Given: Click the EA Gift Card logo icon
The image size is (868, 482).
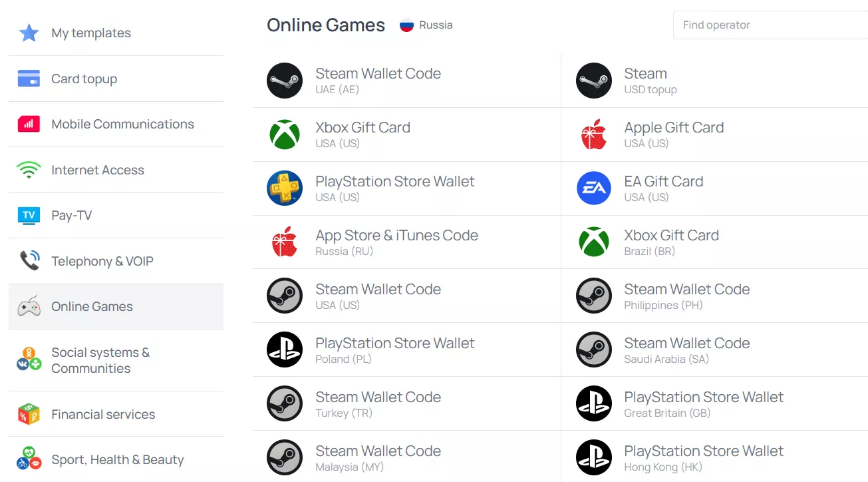Looking at the screenshot, I should pyautogui.click(x=593, y=188).
